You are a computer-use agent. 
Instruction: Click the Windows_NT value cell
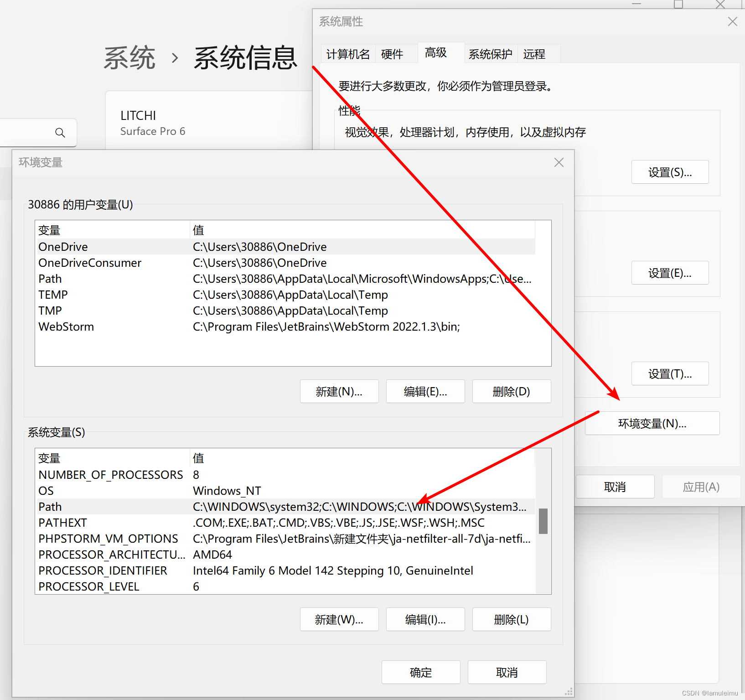click(x=227, y=491)
